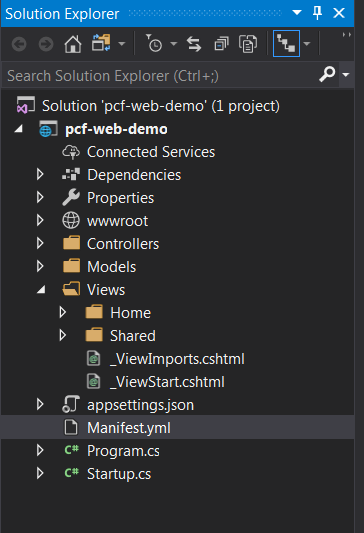Click in the Search Solution Explorer field

pos(160,75)
